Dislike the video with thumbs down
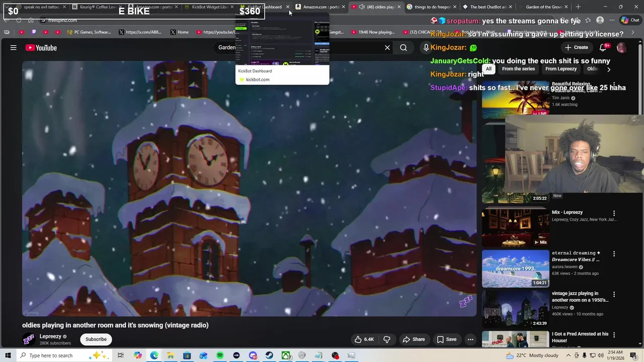Image resolution: width=644 pixels, height=362 pixels. 387,339
